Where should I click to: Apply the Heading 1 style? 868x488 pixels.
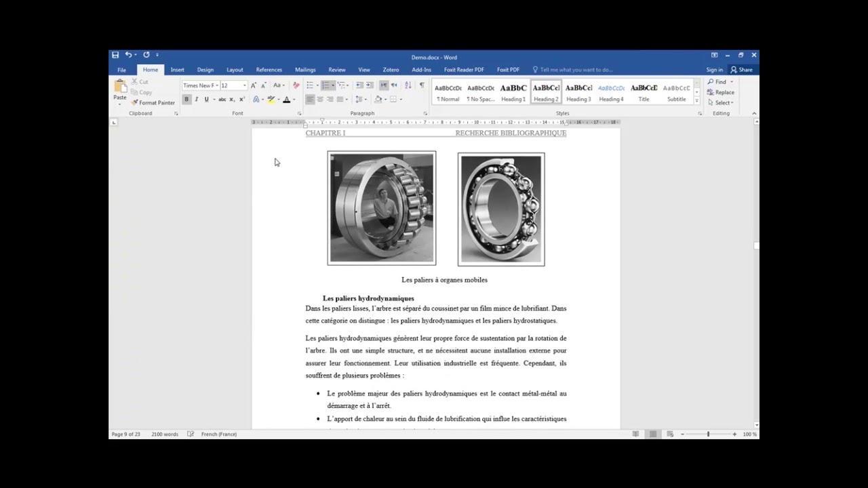tap(513, 93)
